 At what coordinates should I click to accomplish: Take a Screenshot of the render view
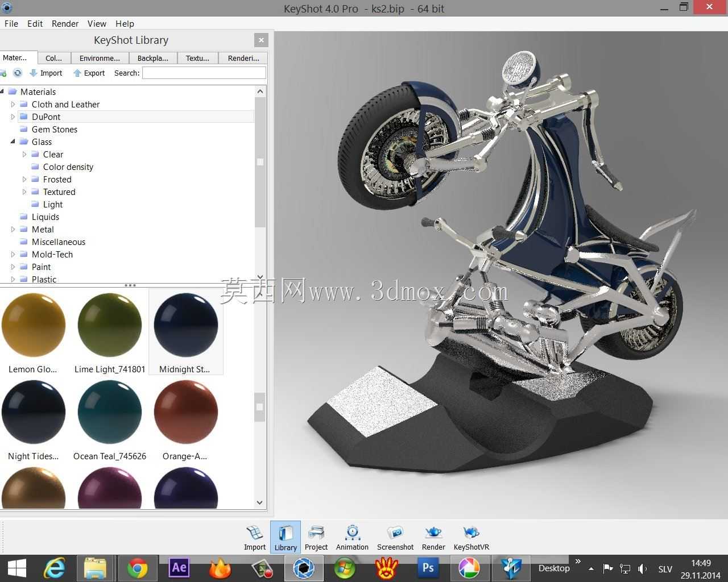pos(395,538)
